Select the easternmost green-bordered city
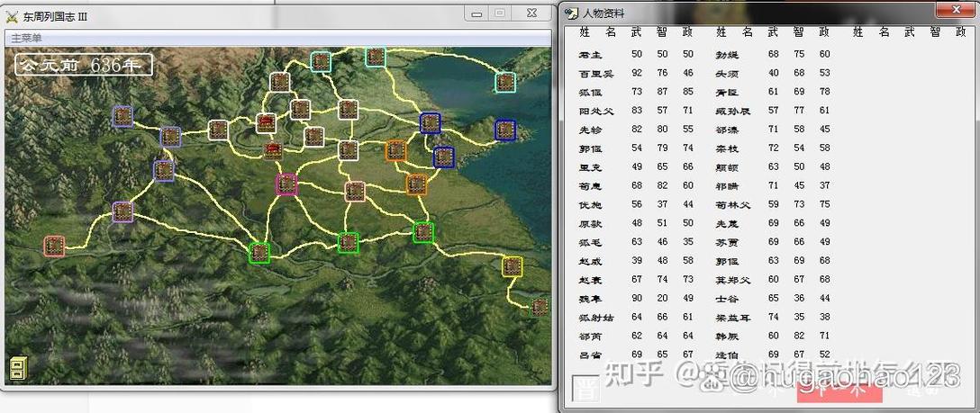Viewport: 980px width, 413px height. pyautogui.click(x=423, y=232)
